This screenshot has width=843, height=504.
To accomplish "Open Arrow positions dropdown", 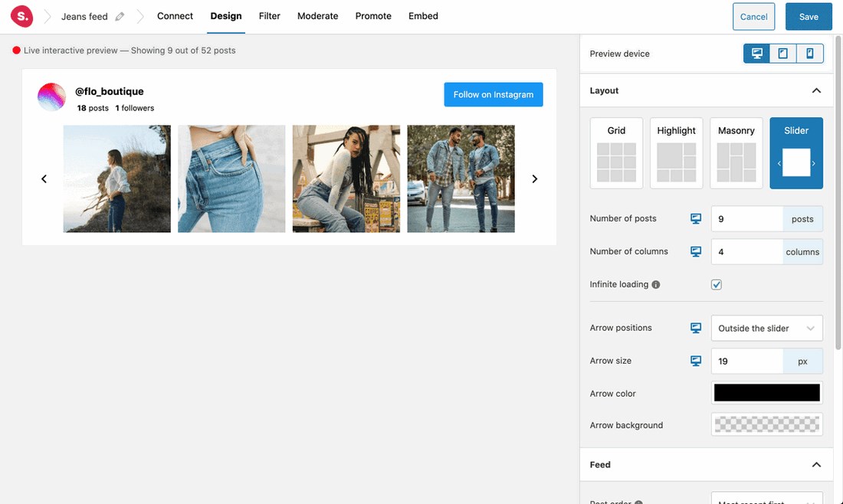I will (766, 329).
